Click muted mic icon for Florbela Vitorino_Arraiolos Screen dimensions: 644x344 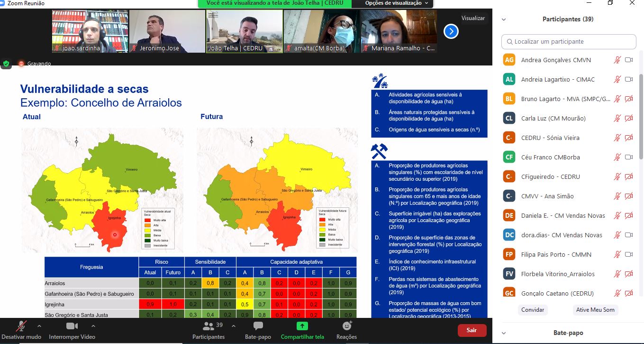(617, 274)
